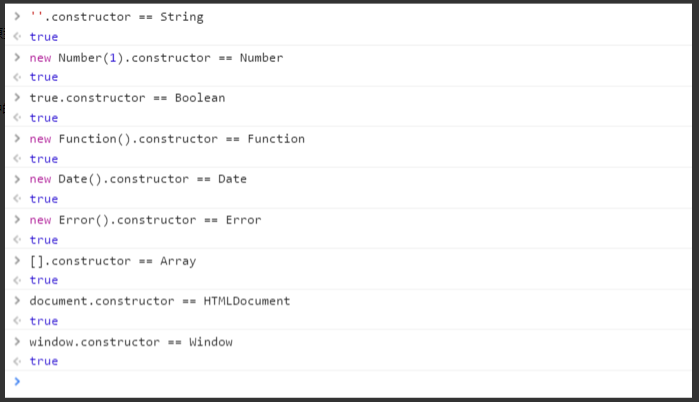
Task: Click the true result under the String comparison
Action: [44, 37]
